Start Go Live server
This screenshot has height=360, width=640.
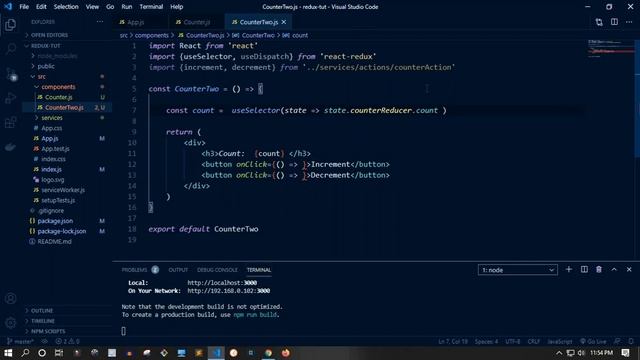[x=593, y=341]
